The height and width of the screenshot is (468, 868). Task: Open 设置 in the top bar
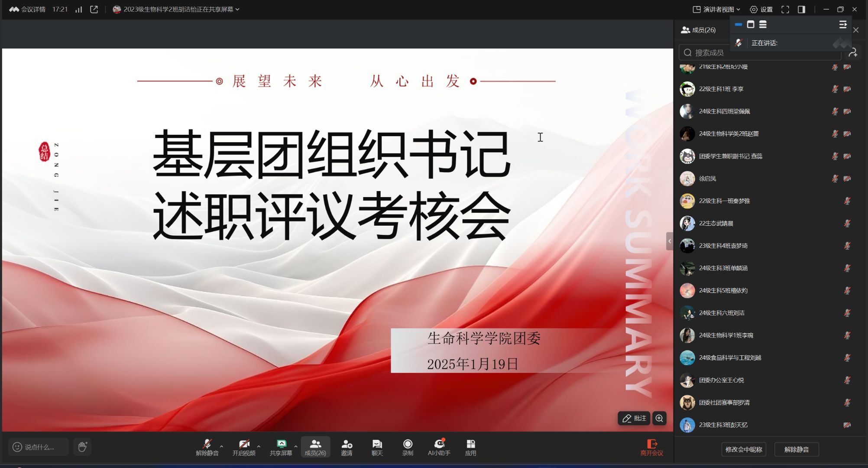pyautogui.click(x=761, y=9)
